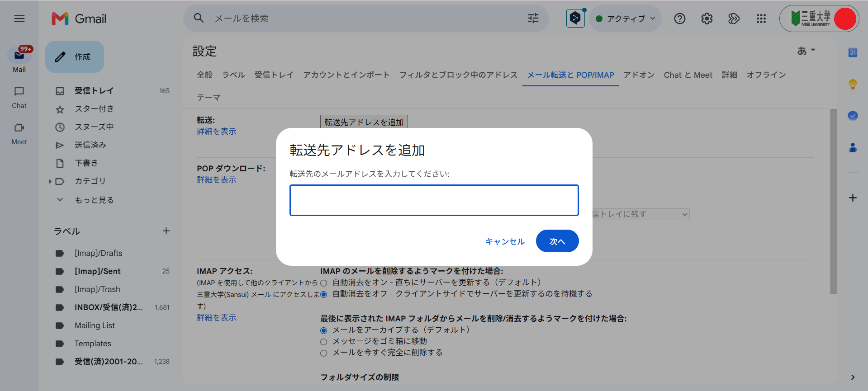868x391 pixels.
Task: Open Google Calendar side panel icon
Action: (853, 52)
